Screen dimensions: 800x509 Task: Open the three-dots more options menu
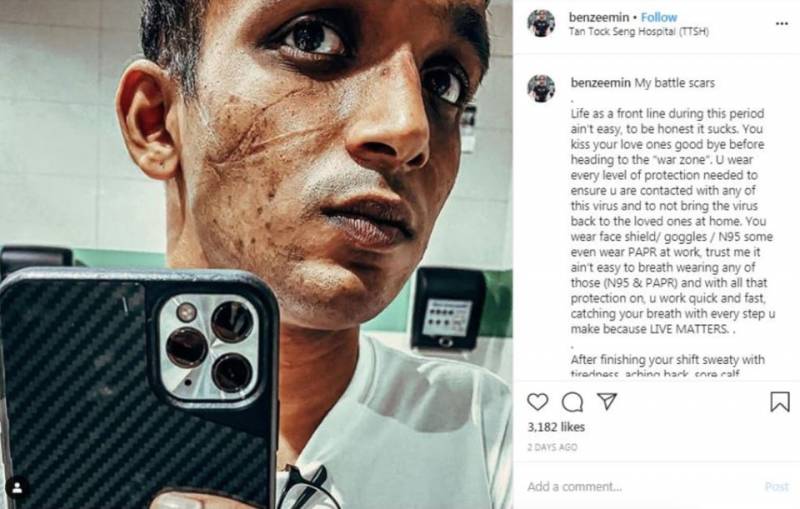[x=782, y=23]
